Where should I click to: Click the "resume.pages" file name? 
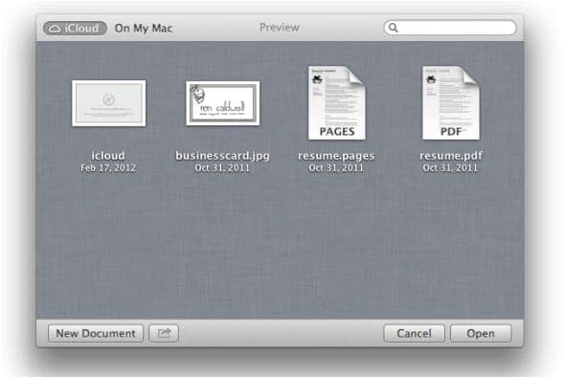[336, 156]
